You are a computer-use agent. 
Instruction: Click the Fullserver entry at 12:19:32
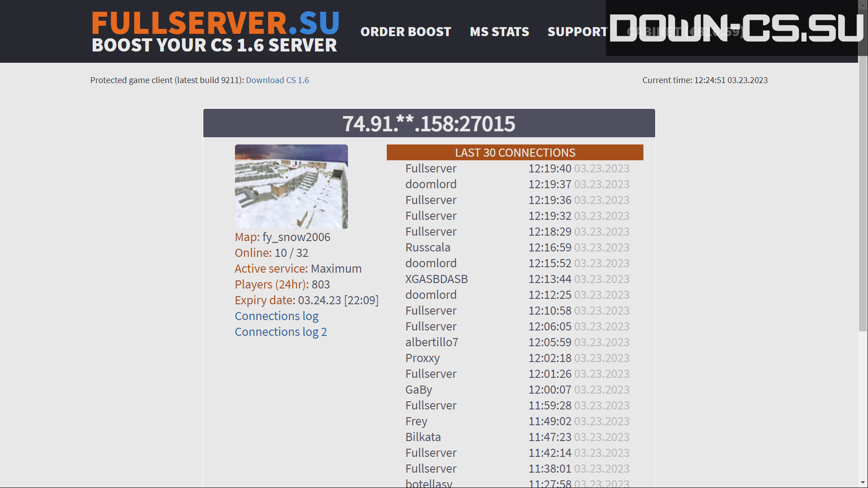pos(431,216)
